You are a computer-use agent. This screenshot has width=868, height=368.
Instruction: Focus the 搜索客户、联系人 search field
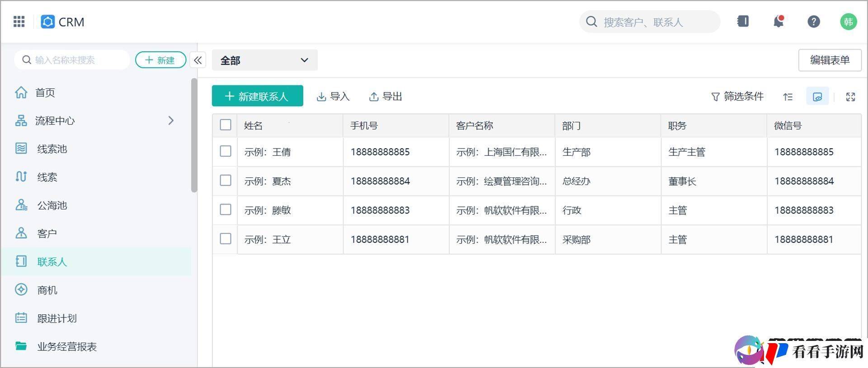[x=650, y=22]
